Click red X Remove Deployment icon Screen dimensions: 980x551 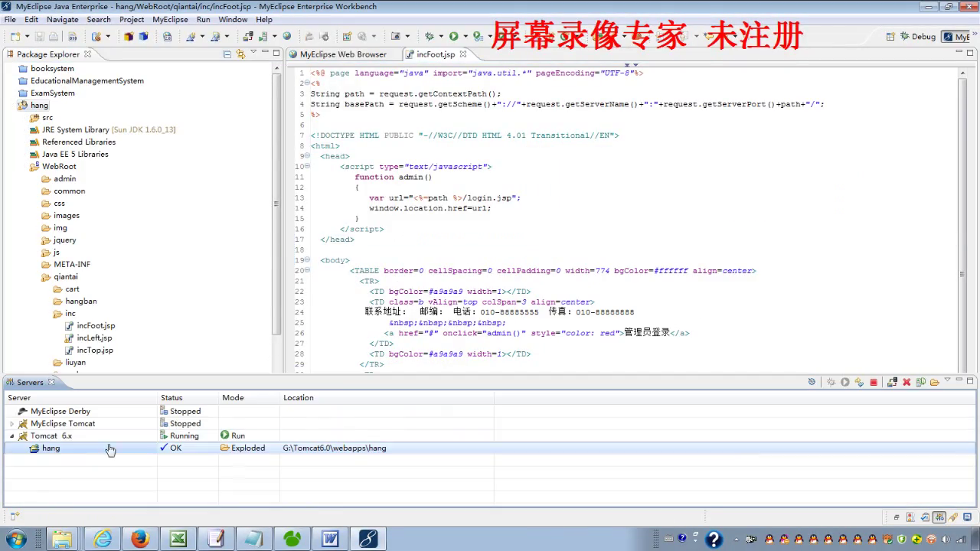click(906, 382)
